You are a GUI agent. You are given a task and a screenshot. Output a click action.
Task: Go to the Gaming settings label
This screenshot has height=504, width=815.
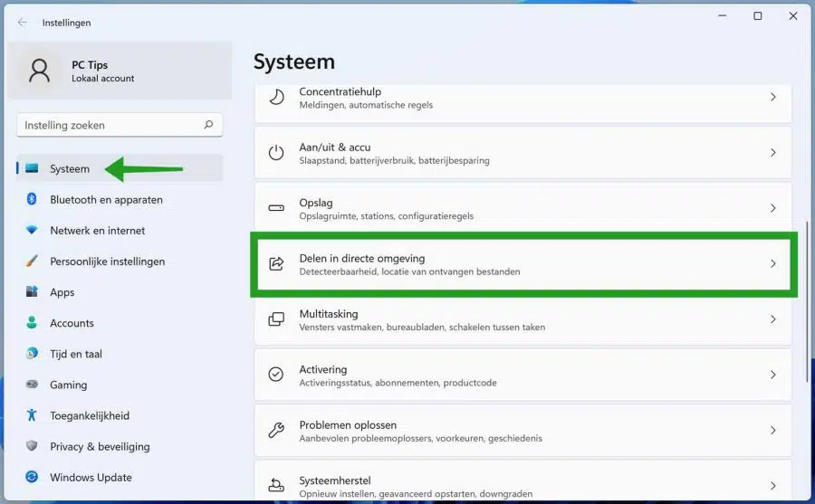click(68, 385)
